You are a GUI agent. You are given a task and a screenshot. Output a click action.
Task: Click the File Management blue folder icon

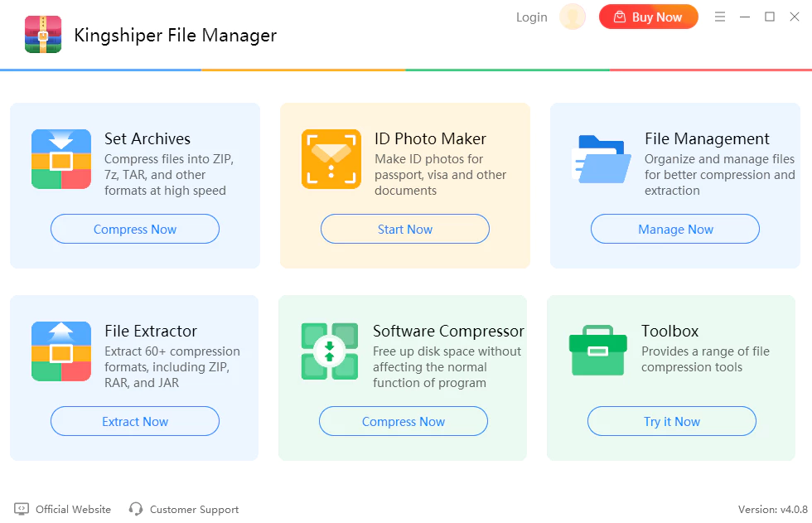pyautogui.click(x=602, y=159)
